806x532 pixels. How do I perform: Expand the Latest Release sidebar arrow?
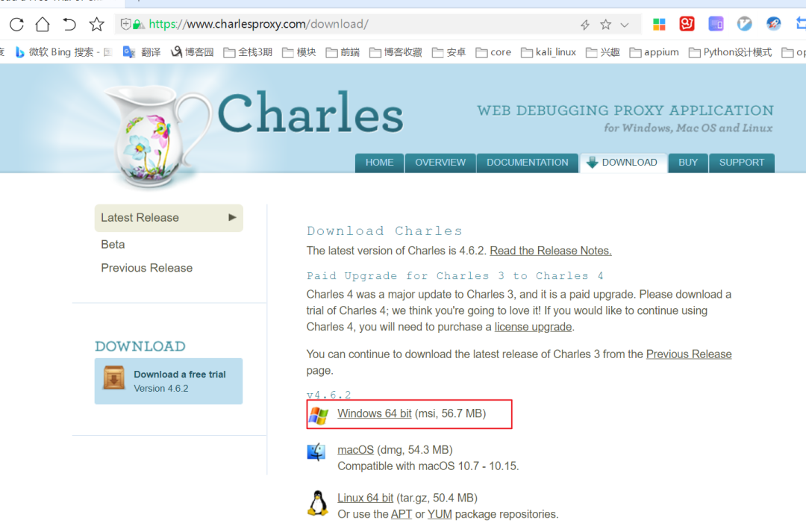click(232, 217)
